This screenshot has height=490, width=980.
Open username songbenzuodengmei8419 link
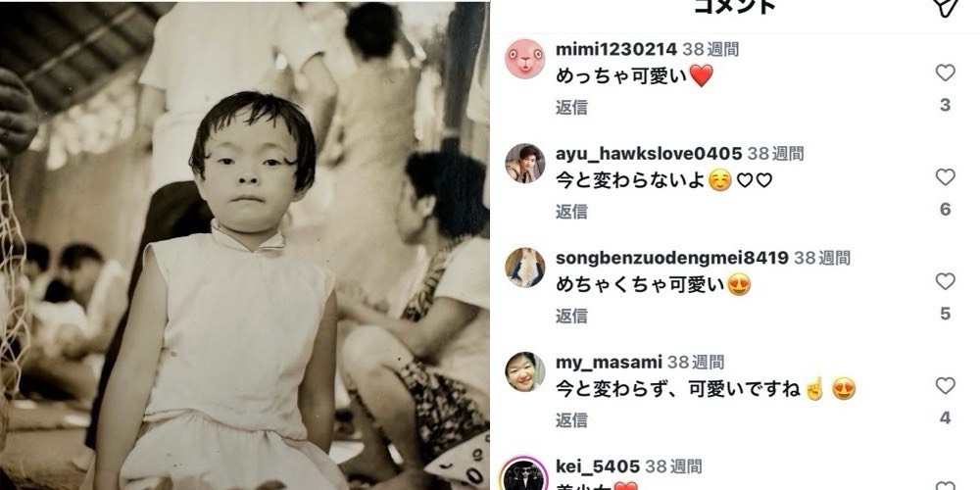672,258
